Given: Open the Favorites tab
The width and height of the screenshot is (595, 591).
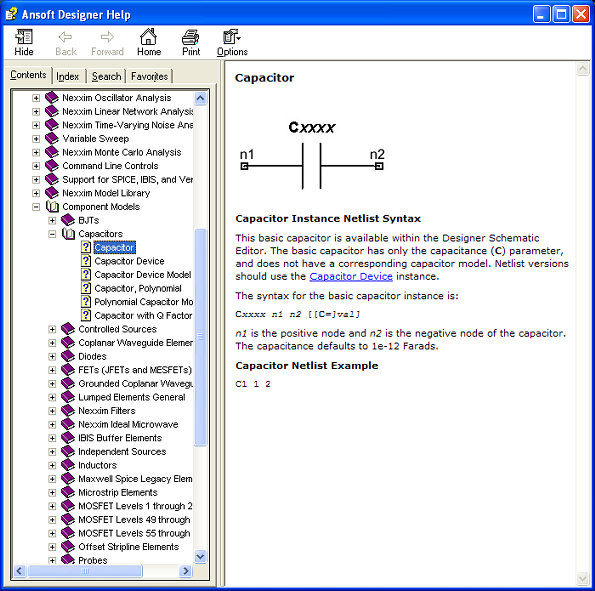Looking at the screenshot, I should coord(150,76).
